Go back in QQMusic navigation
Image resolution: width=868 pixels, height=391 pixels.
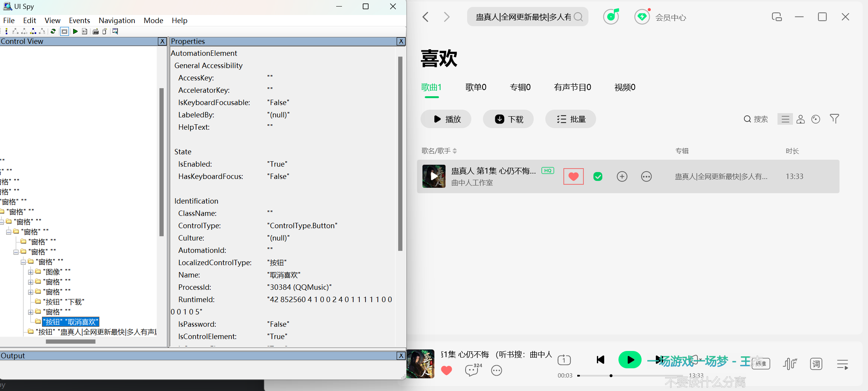pos(426,17)
